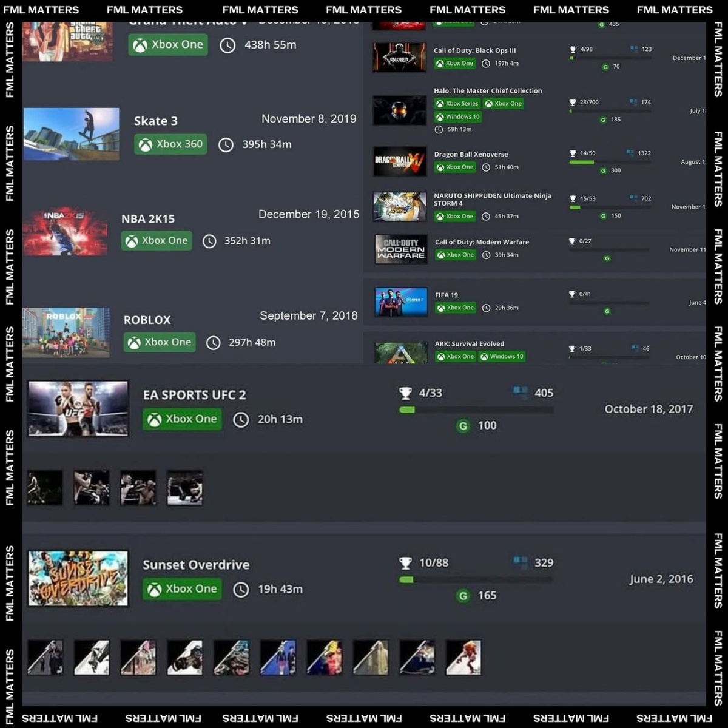Click the EA SPORTS UFC 2 progress bar
This screenshot has height=728, width=728.
click(x=476, y=410)
